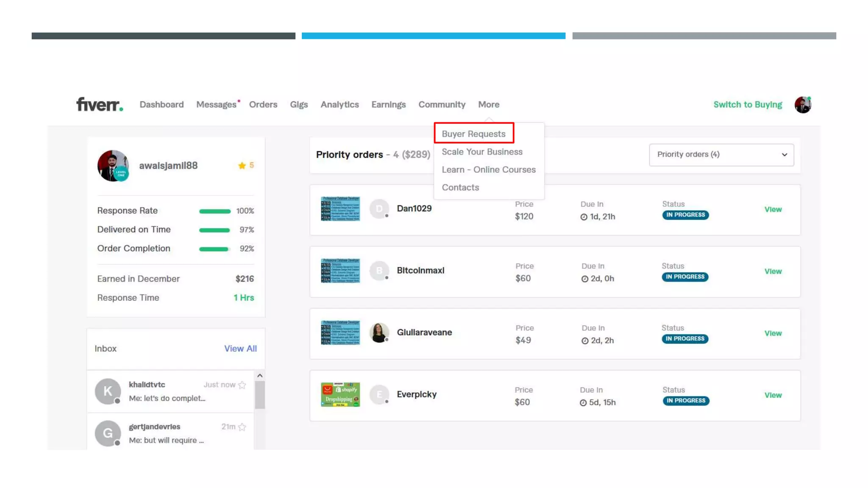
Task: Open the Dropshipping gig thumbnail for Everpicky
Action: click(x=340, y=394)
